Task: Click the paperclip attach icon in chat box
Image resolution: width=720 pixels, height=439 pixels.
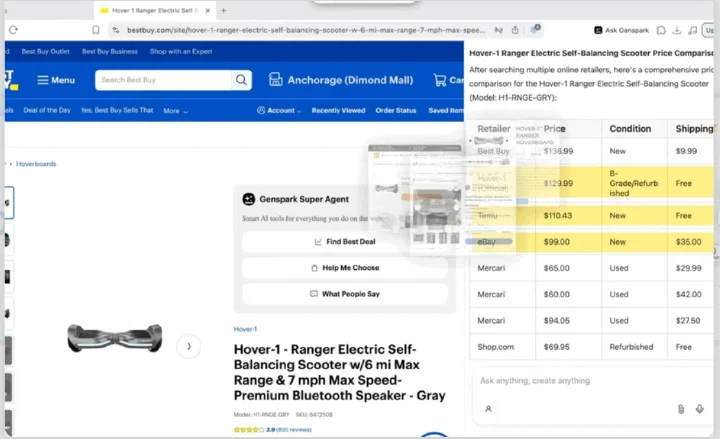Action: (x=681, y=409)
